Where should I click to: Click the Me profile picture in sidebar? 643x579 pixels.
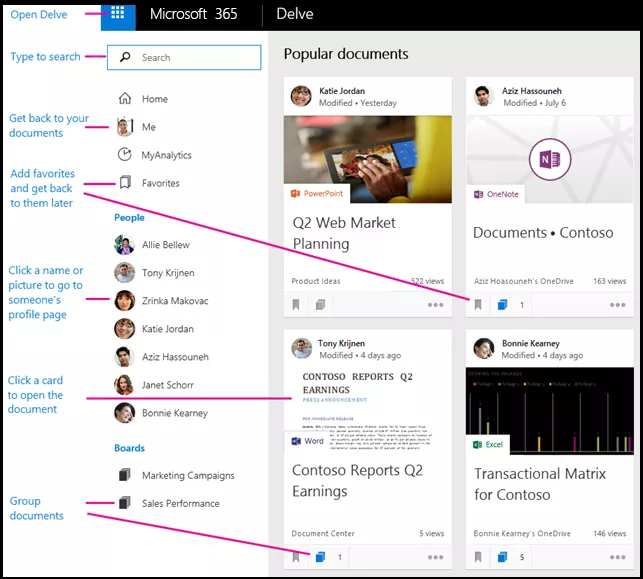tap(125, 127)
